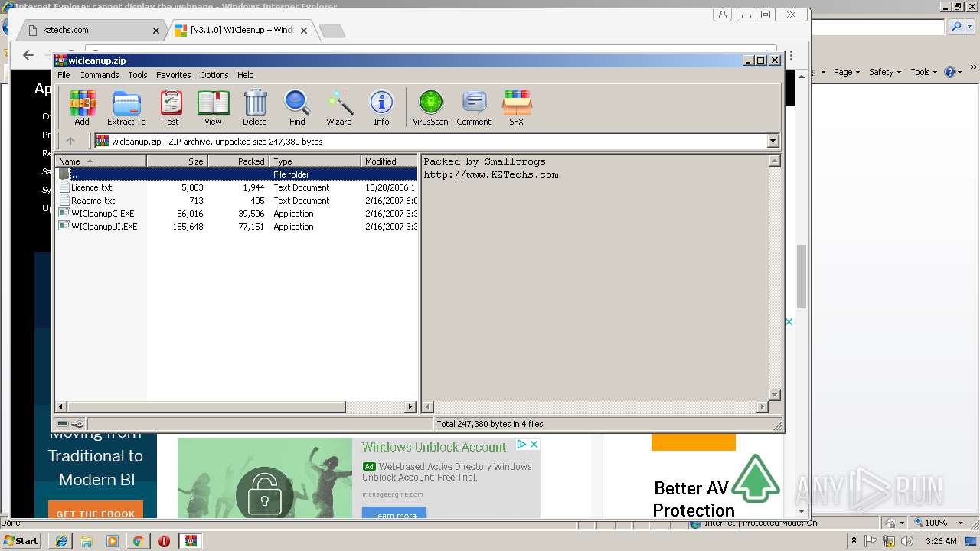
Task: Create an SFX archive
Action: point(517,108)
